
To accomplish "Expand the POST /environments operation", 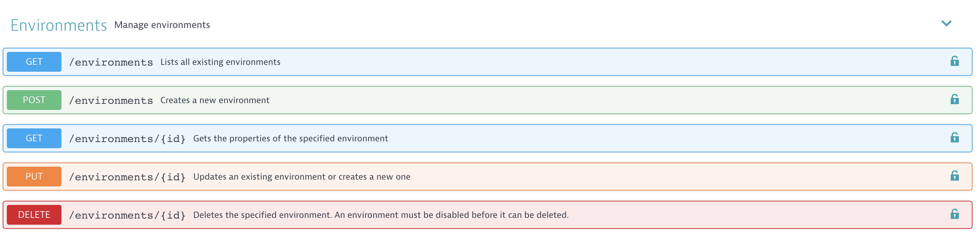I will point(487,100).
